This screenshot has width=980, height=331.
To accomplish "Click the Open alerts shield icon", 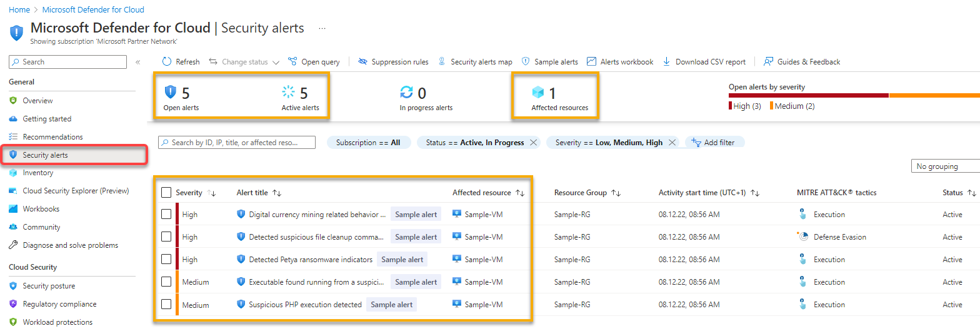I will click(x=171, y=93).
